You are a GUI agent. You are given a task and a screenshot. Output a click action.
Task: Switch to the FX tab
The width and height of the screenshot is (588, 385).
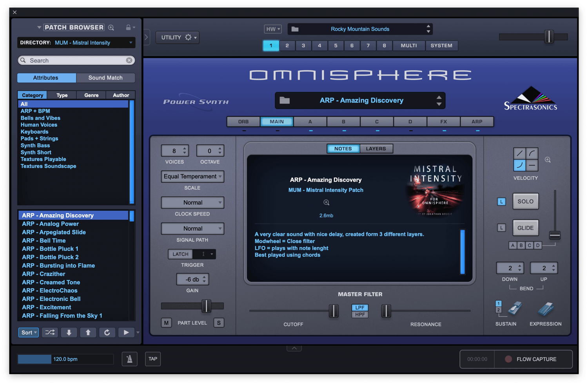coord(443,122)
